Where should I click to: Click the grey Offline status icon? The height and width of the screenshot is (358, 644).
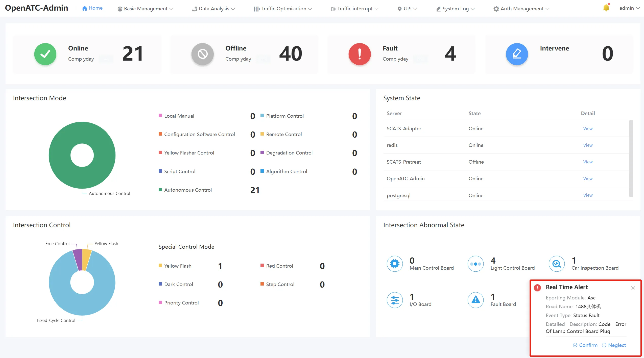click(x=202, y=54)
